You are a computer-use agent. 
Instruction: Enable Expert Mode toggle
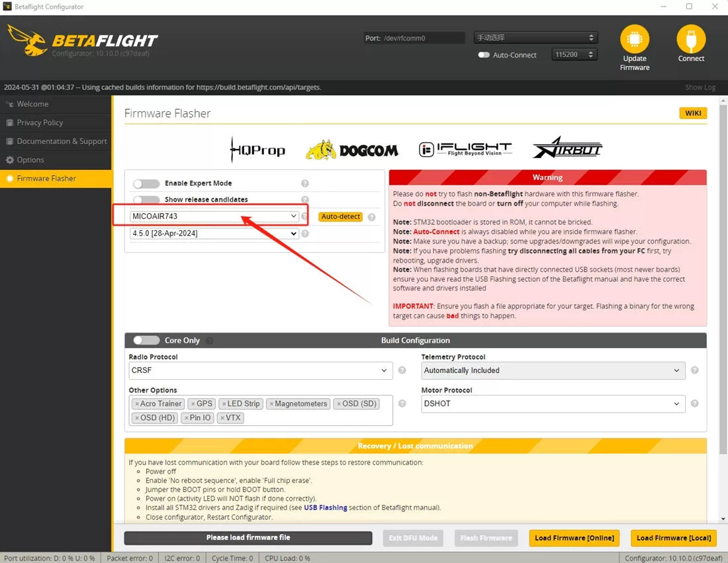point(146,183)
